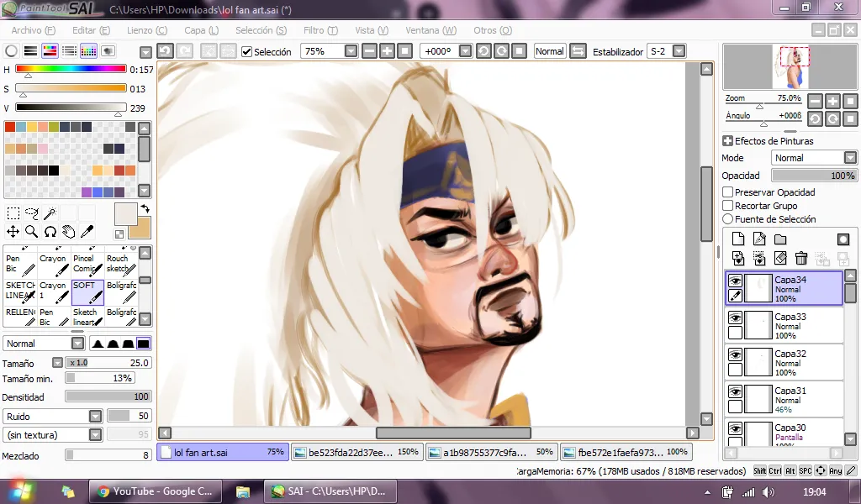Select the hand pan tool
The height and width of the screenshot is (504, 861).
[x=69, y=232]
